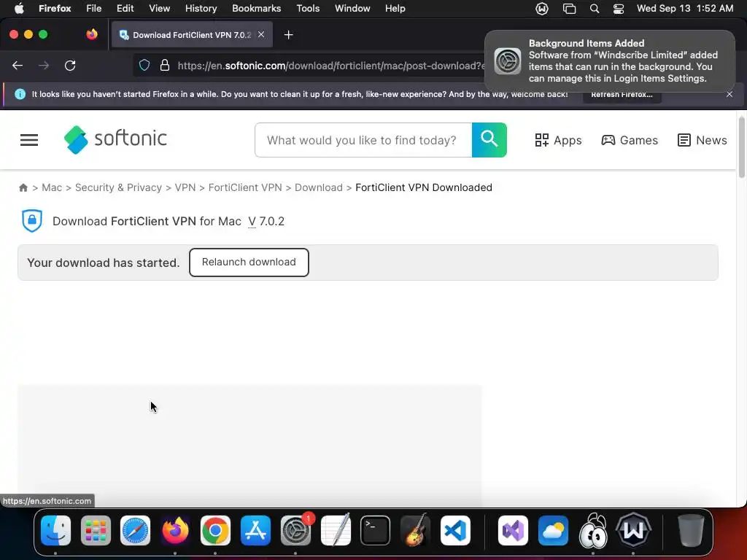Select the Download FortiClient VPN tab
Viewport: 747px width, 560px height.
pyautogui.click(x=192, y=35)
